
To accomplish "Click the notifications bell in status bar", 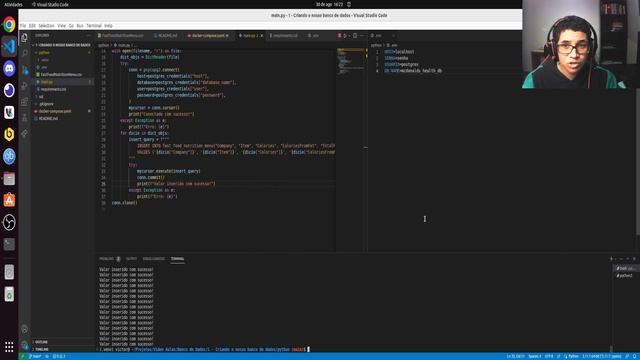I will 635,356.
